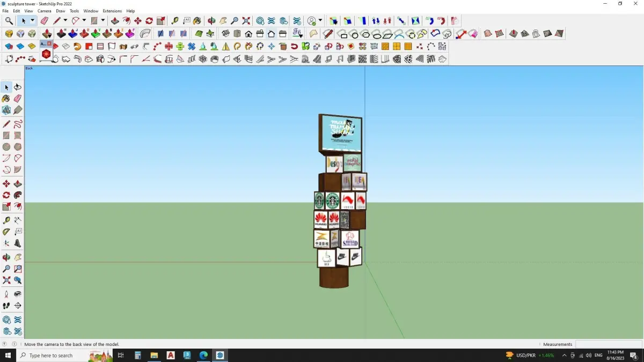Click the Measurements input box
The image size is (644, 362).
pos(609,344)
